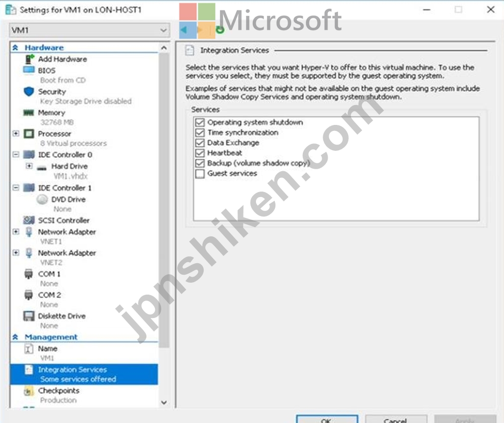This screenshot has width=504, height=423.
Task: Select the IDE Controller 0 icon
Action: 29,154
